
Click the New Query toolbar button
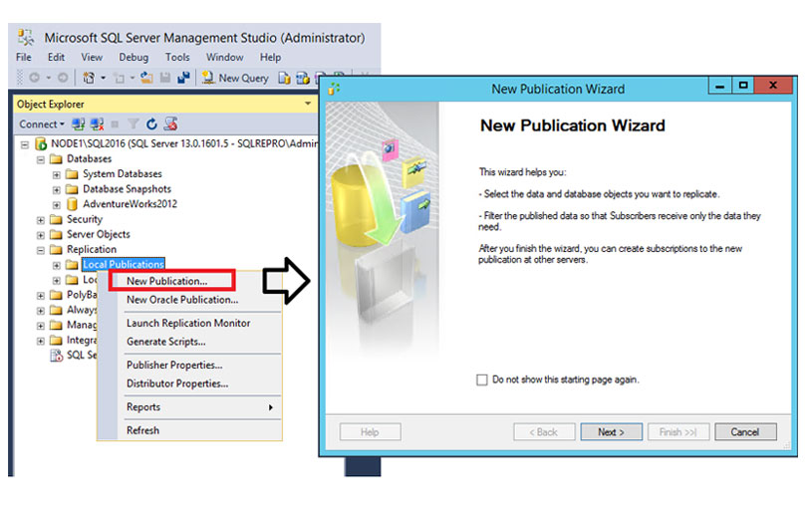click(x=235, y=79)
